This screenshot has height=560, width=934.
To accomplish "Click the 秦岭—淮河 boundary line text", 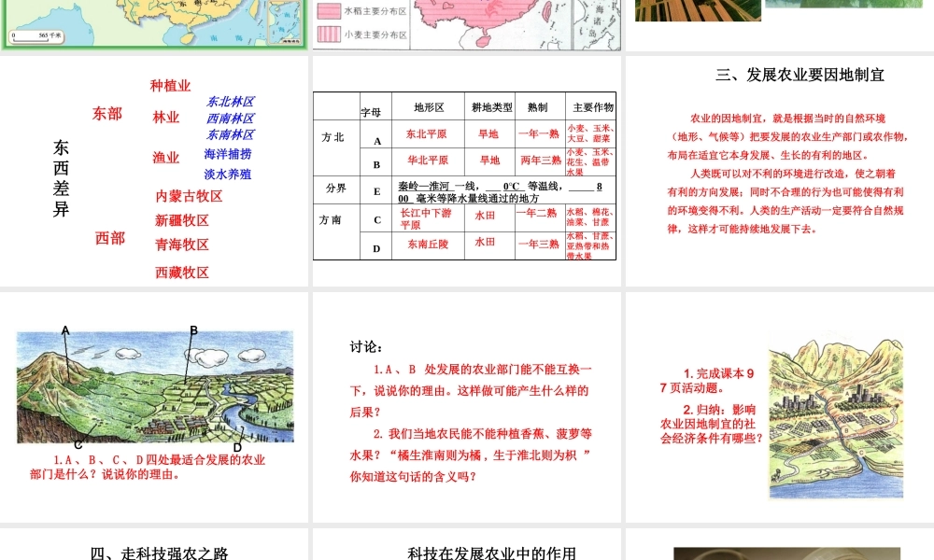I will (x=426, y=186).
